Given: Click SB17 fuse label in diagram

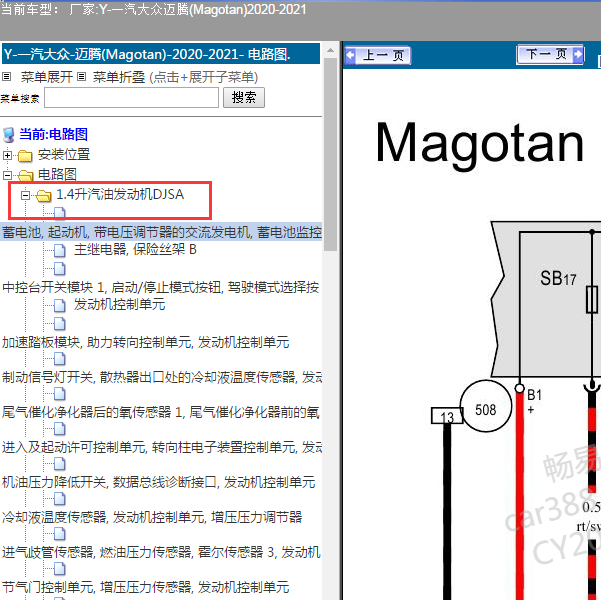Looking at the screenshot, I should [x=558, y=278].
